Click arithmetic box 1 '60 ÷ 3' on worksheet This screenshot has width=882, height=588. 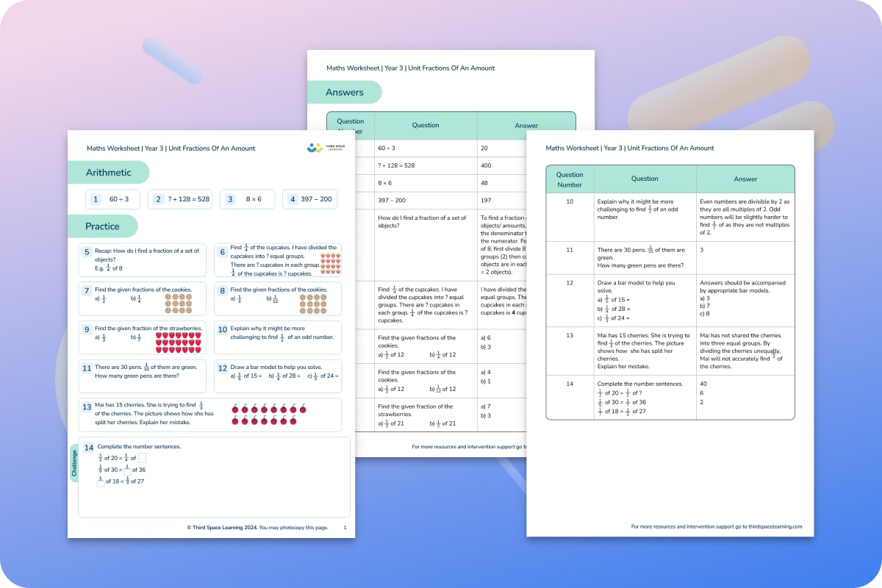click(112, 199)
